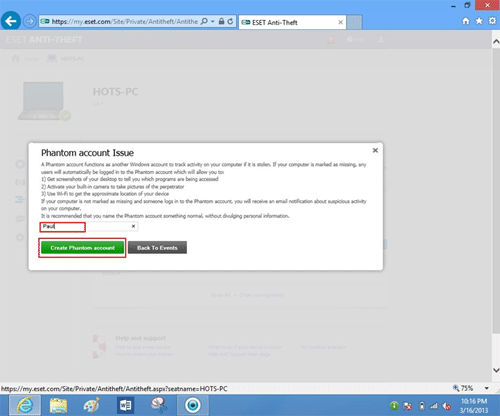500x416 pixels.
Task: Click the Phantom account name input field
Action: pyautogui.click(x=89, y=227)
